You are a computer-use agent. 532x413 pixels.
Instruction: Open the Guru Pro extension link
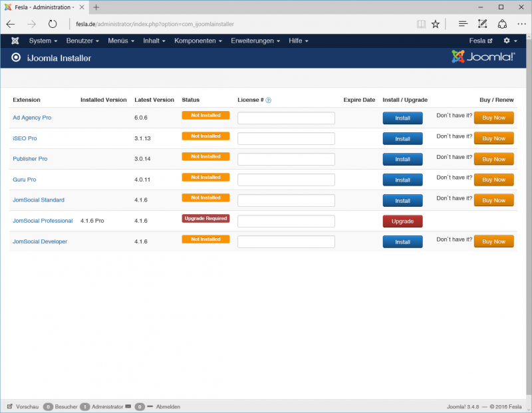click(25, 180)
